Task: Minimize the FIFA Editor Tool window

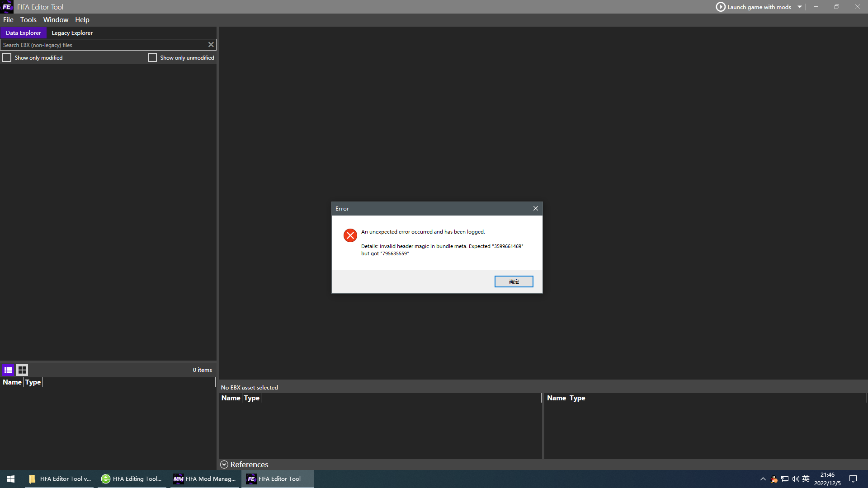Action: pos(816,7)
